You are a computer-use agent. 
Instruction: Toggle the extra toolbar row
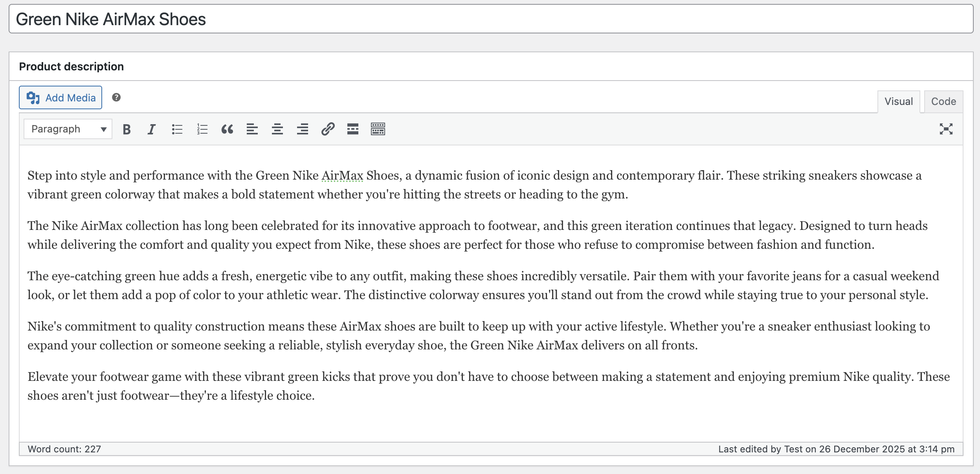[378, 129]
